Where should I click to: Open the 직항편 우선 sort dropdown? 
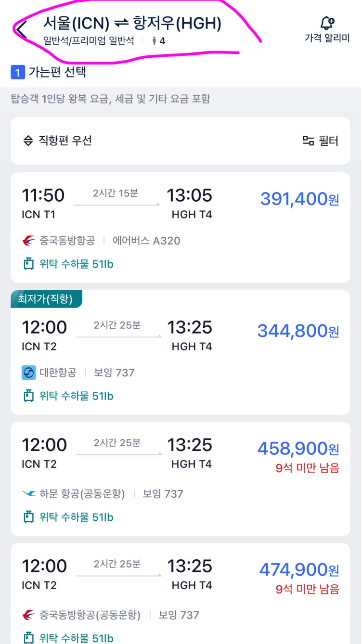click(58, 141)
